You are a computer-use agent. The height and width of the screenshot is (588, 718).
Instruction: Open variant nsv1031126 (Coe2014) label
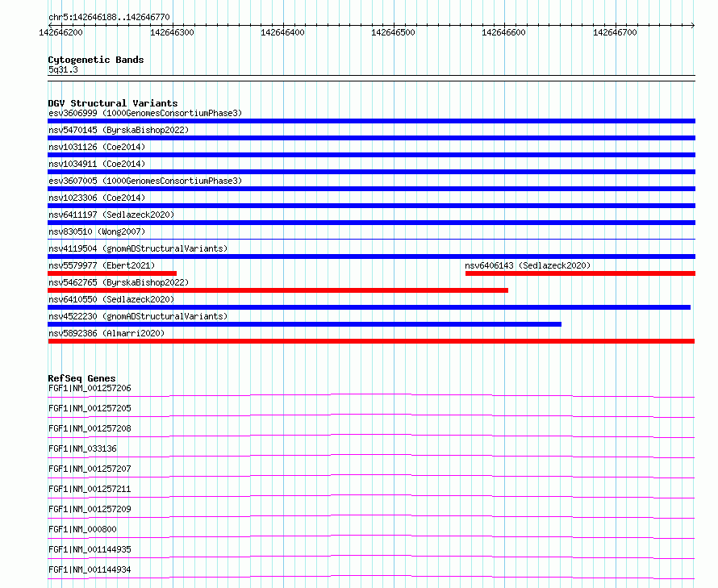point(97,147)
